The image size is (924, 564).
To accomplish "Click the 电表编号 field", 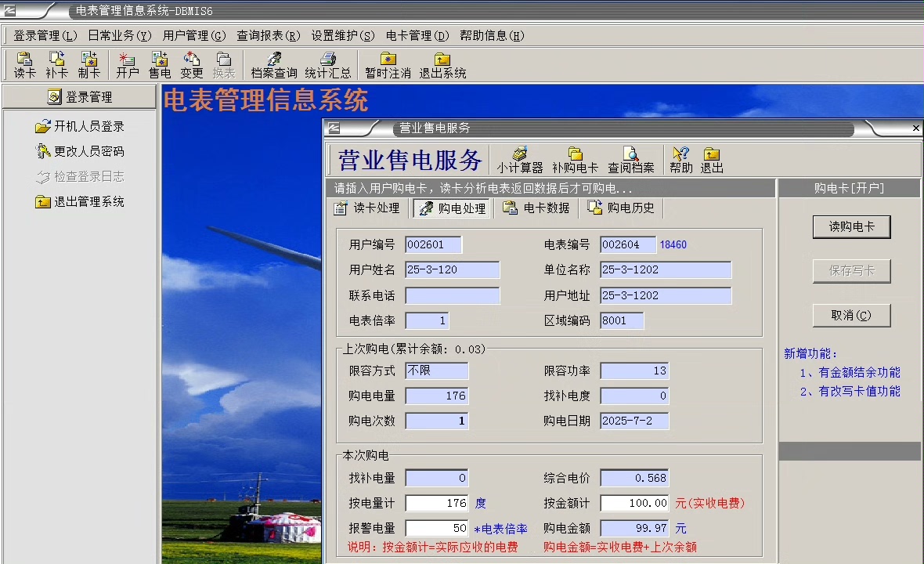I will coord(628,244).
